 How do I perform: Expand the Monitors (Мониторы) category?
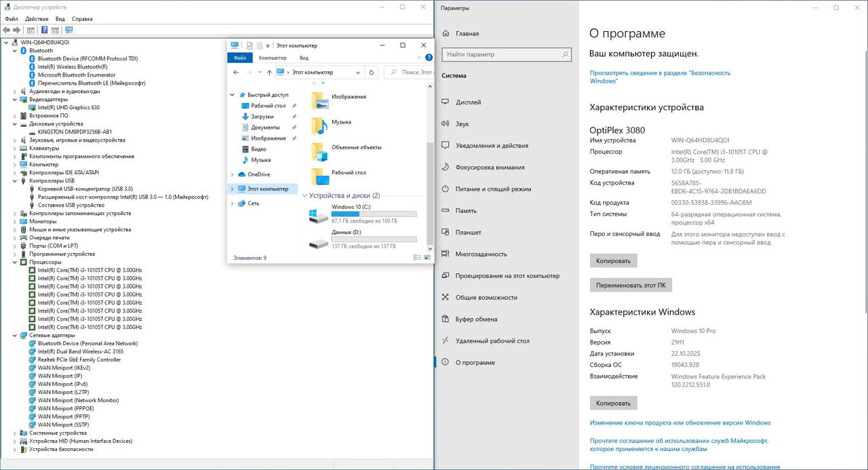(15, 222)
